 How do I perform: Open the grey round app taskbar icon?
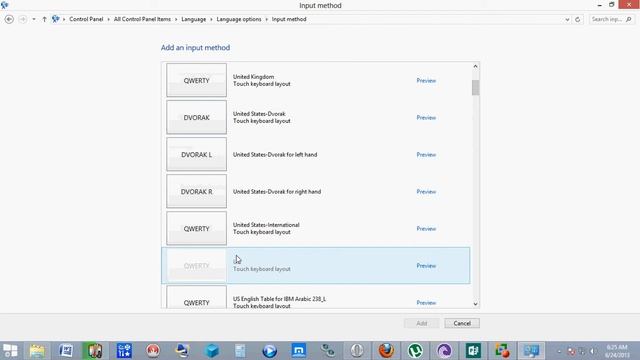point(357,351)
